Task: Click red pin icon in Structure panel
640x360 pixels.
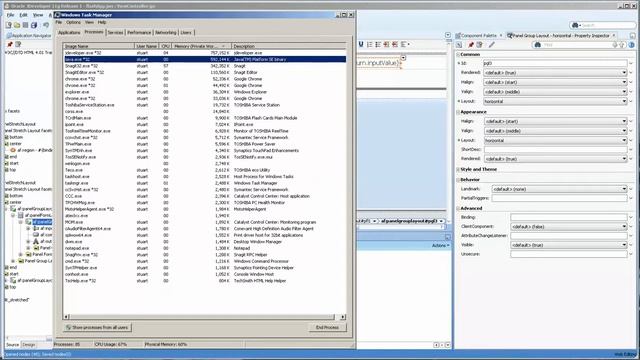Action: pyautogui.click(x=10, y=44)
